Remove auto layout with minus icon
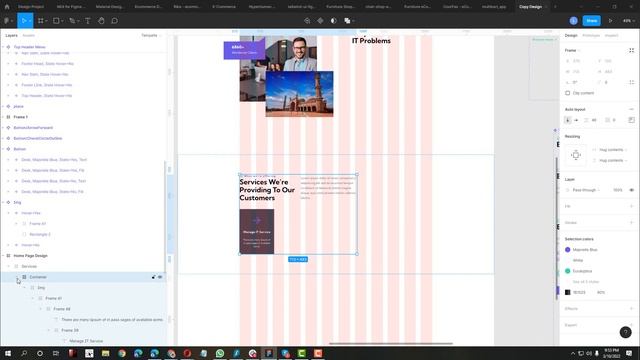 point(631,109)
